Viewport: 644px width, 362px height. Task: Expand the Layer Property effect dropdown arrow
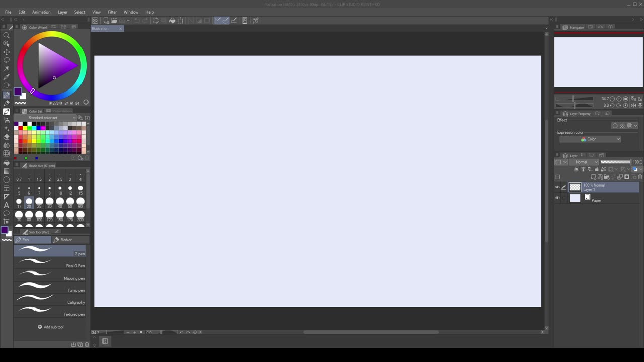636,126
